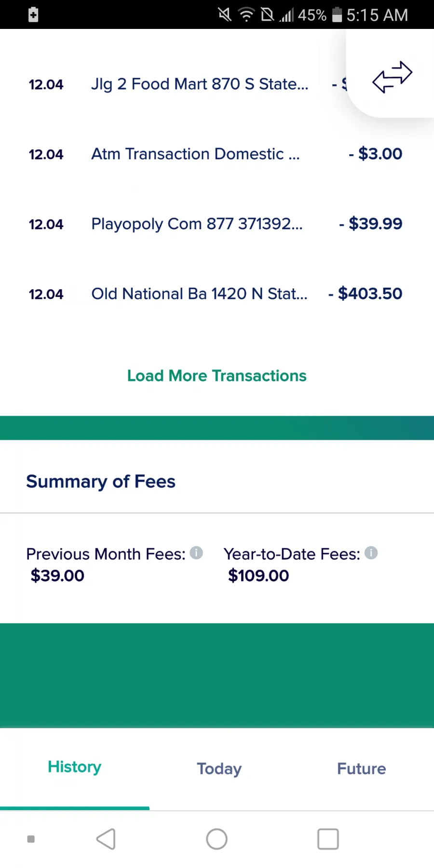The width and height of the screenshot is (434, 868).
Task: Open Previous Month Fees info icon
Action: point(196,553)
